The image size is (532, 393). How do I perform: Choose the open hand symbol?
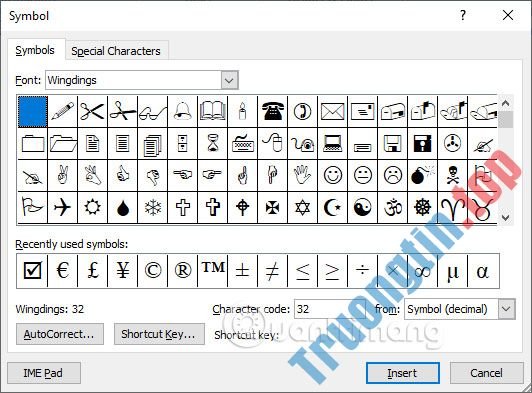point(302,175)
